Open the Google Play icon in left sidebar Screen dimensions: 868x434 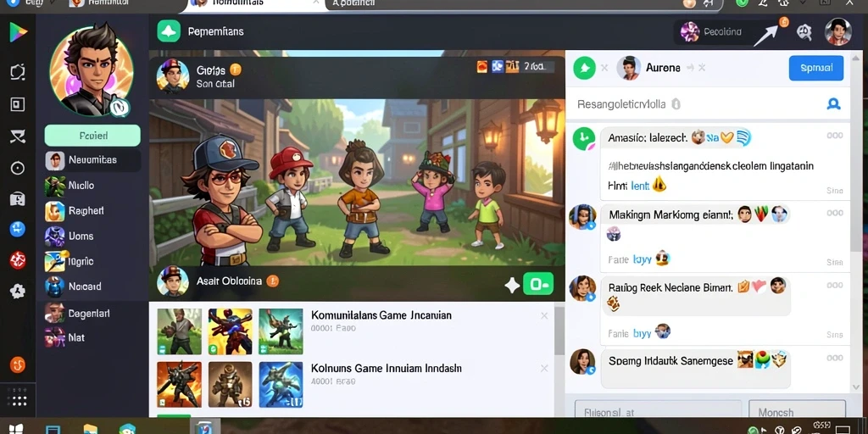pyautogui.click(x=18, y=32)
